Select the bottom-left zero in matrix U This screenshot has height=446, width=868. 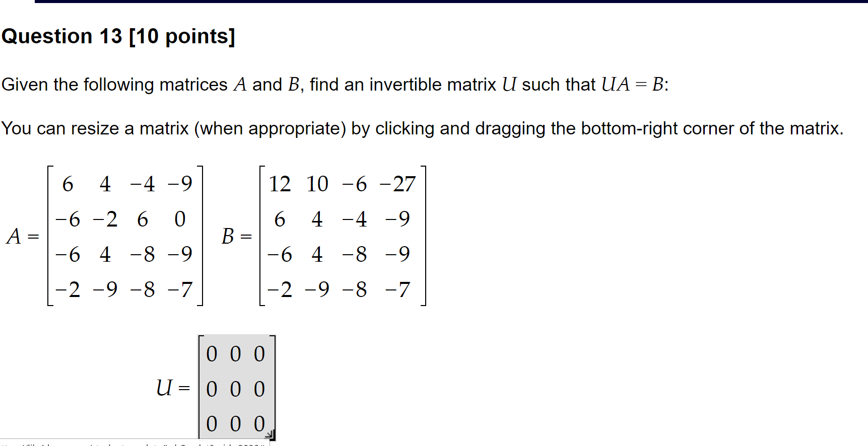[x=211, y=423]
